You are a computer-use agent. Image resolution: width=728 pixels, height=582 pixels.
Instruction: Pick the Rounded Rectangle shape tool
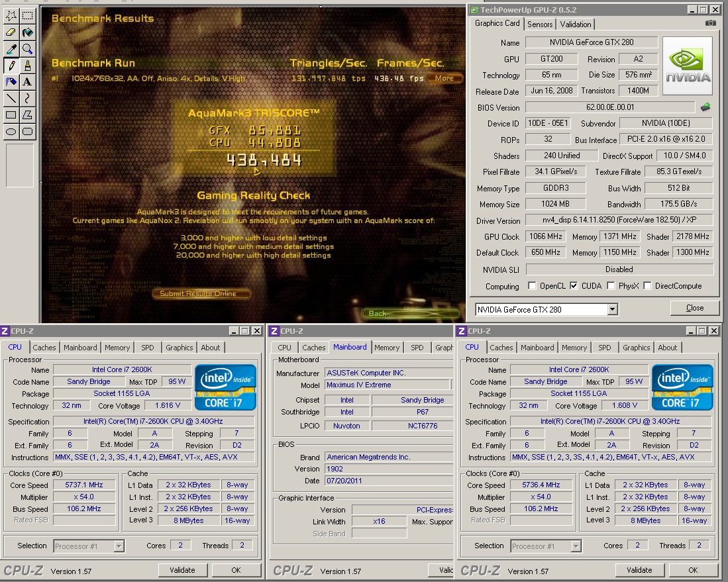pyautogui.click(x=27, y=131)
